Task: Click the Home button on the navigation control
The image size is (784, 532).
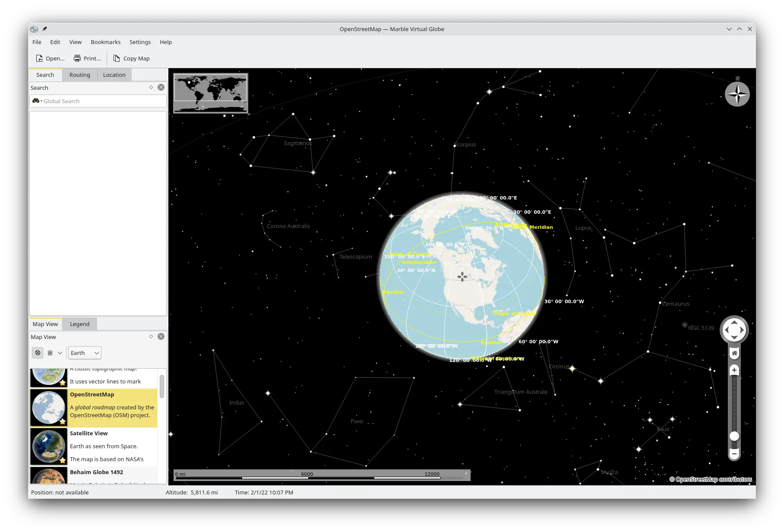Action: click(x=734, y=353)
